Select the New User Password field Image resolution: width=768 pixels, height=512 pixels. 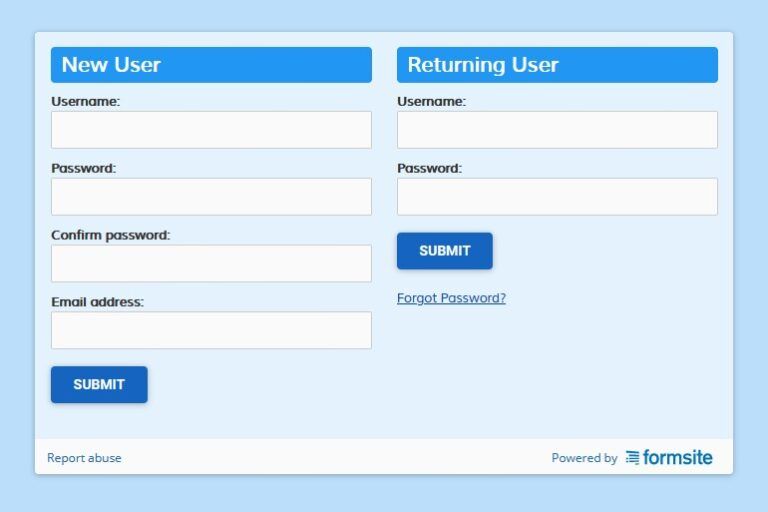[x=211, y=196]
